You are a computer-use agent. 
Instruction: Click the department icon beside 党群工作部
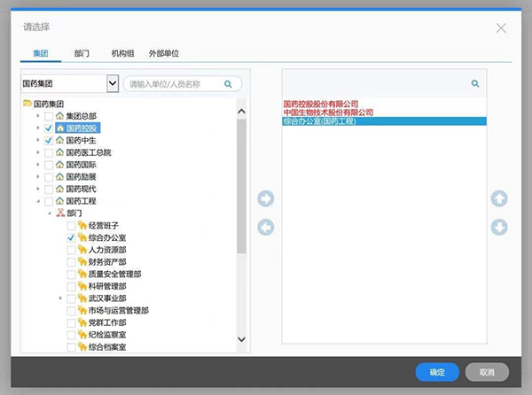tap(82, 322)
